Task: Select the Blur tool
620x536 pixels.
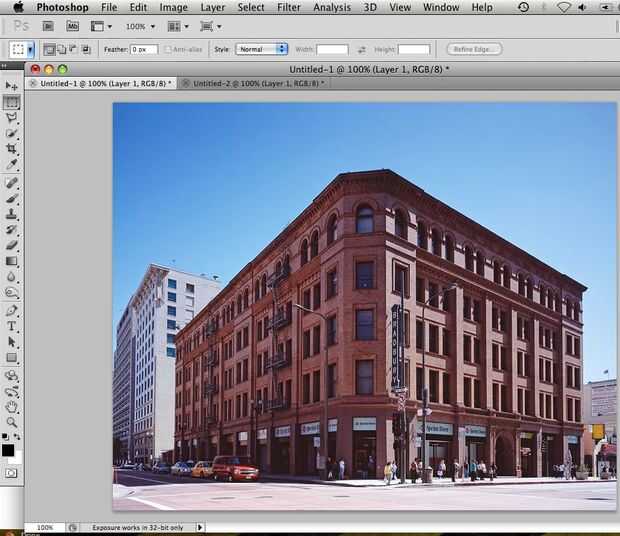Action: 11,277
